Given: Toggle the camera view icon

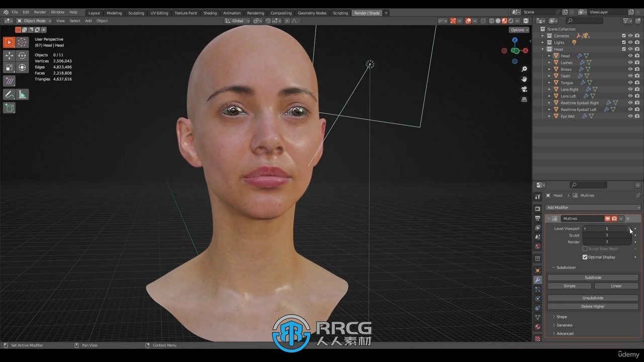Looking at the screenshot, I should (524, 89).
